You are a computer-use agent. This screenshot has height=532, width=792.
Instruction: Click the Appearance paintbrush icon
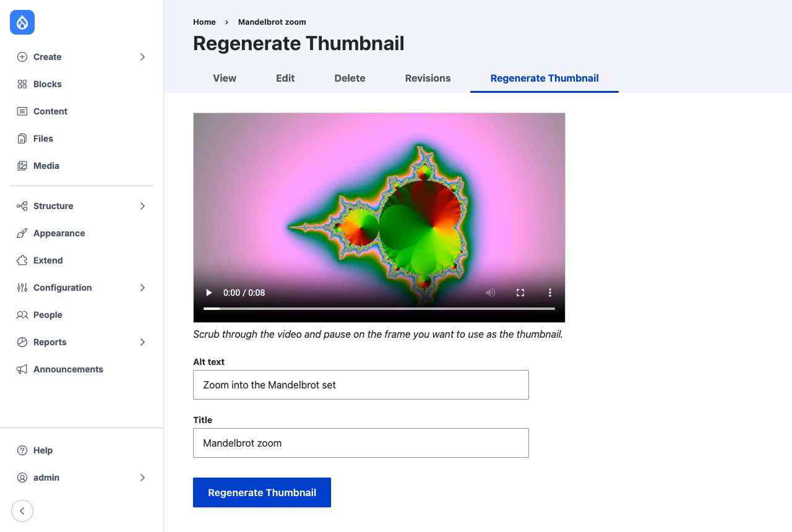(22, 233)
